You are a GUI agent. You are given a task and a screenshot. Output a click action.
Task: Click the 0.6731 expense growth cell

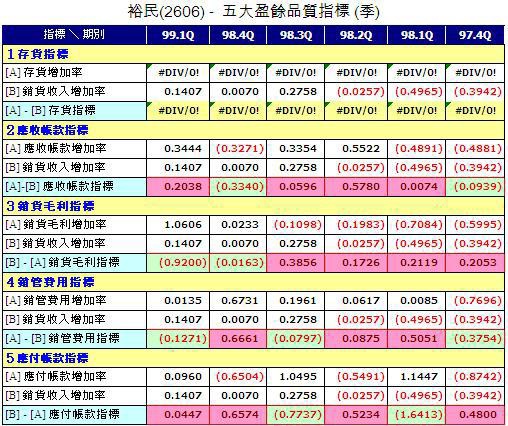tap(238, 301)
